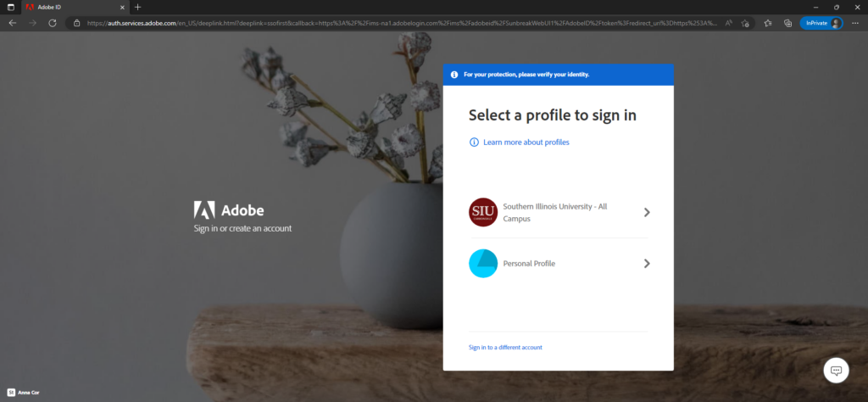868x402 pixels.
Task: Open the tab actions menu icon
Action: coord(10,7)
